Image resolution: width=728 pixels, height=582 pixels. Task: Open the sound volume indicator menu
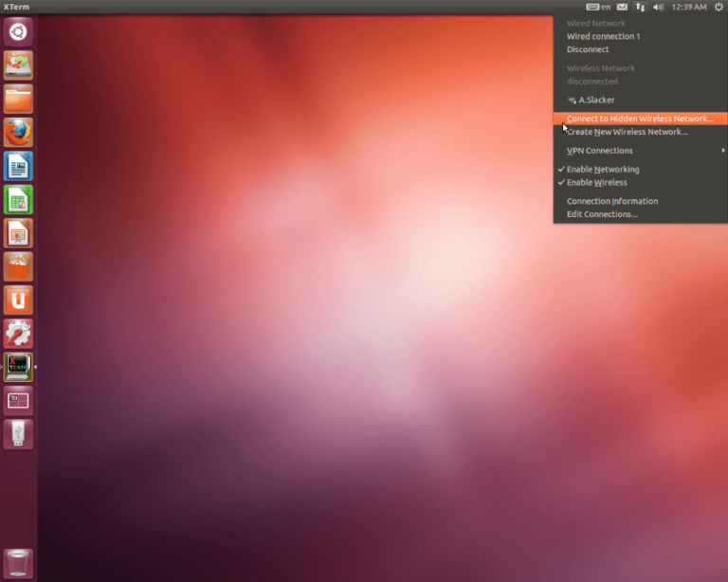coord(659,7)
